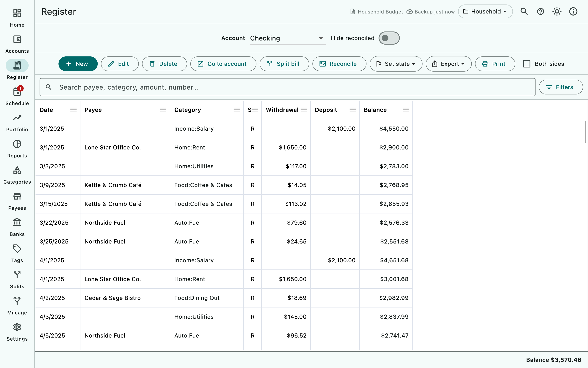Focus the Search payee, category, amount field
588x368 pixels.
coord(287,87)
